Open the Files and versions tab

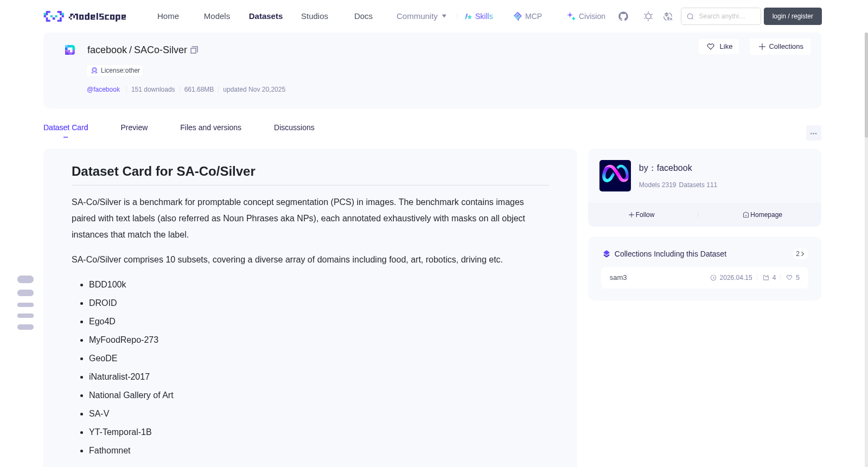click(210, 127)
